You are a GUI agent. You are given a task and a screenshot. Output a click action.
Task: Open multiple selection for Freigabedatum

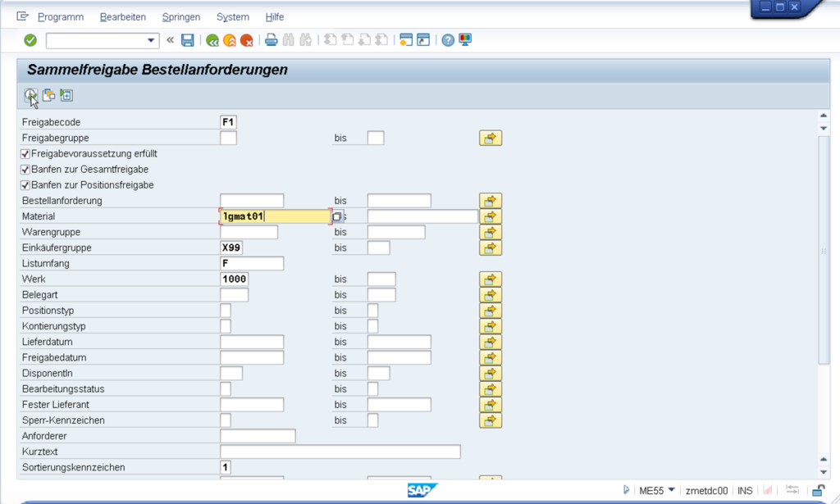click(x=491, y=357)
